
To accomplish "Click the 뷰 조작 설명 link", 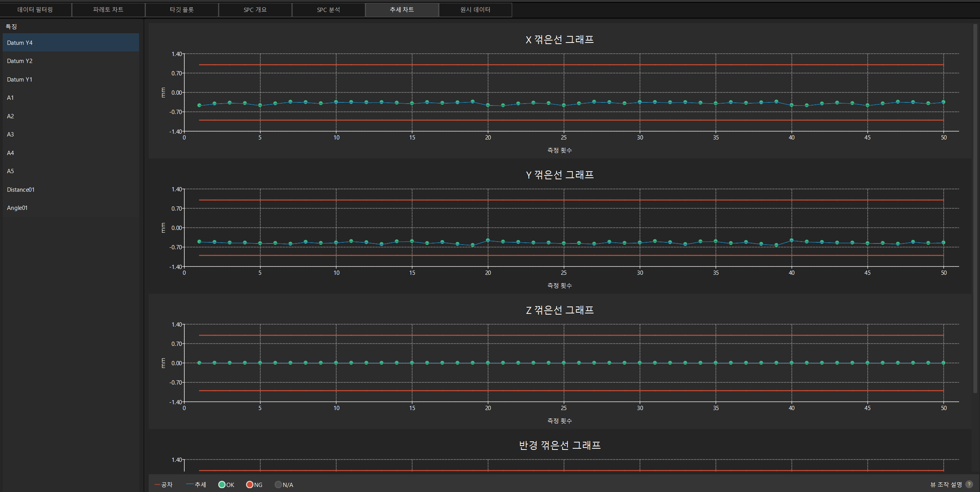I will click(946, 485).
